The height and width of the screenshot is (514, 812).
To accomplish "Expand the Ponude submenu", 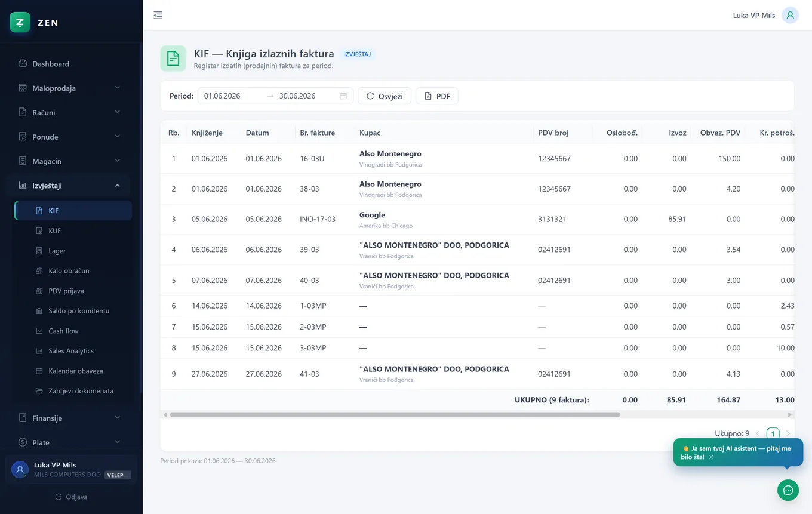I will pos(117,137).
